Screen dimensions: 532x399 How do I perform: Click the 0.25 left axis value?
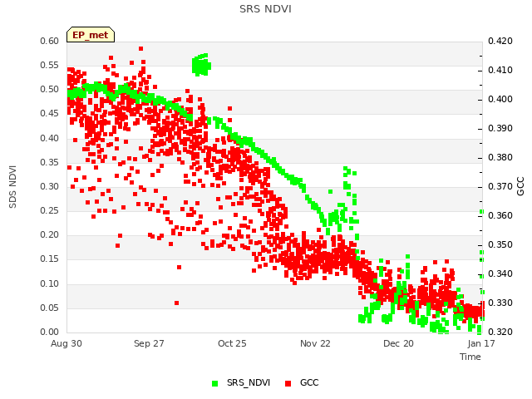50,210
